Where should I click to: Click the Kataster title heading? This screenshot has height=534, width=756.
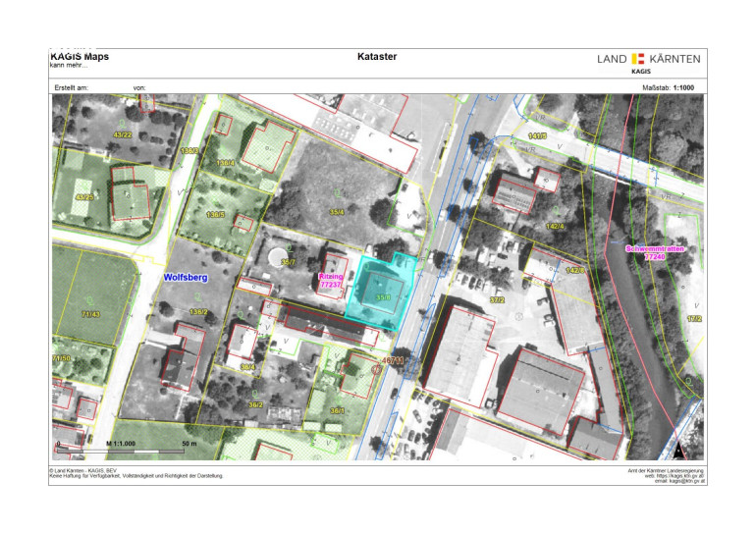tap(378, 57)
